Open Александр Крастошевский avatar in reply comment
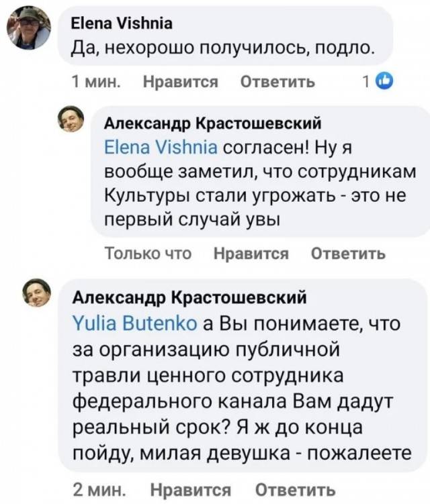This screenshot has height=504, width=430. tap(71, 119)
